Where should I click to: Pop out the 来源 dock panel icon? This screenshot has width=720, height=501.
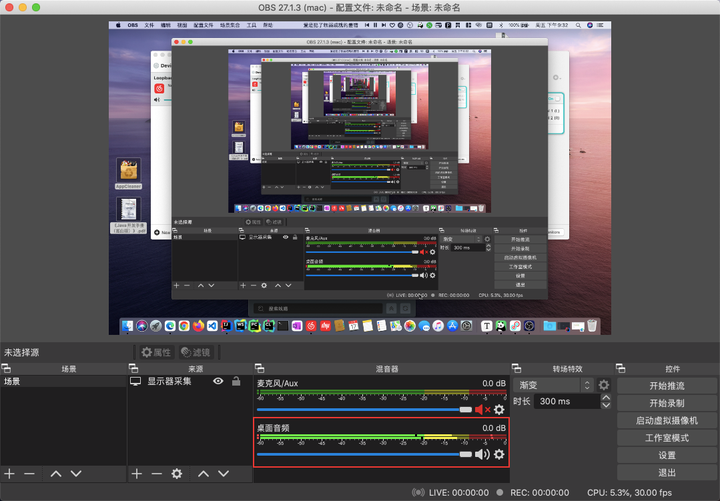133,368
